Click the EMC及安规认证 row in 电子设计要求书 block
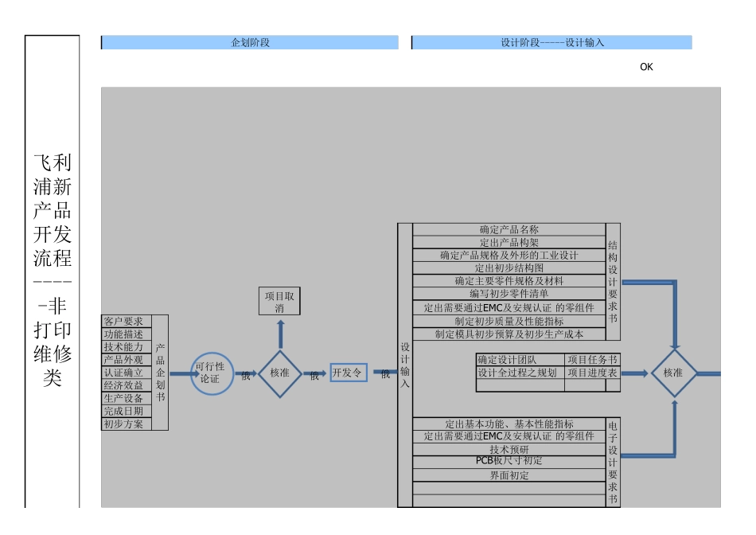 click(509, 436)
